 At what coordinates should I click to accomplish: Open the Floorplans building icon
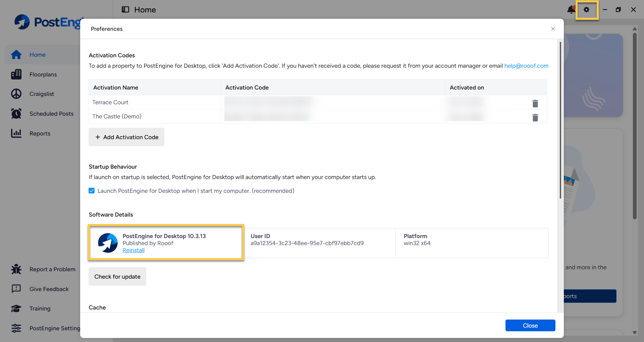pyautogui.click(x=16, y=74)
